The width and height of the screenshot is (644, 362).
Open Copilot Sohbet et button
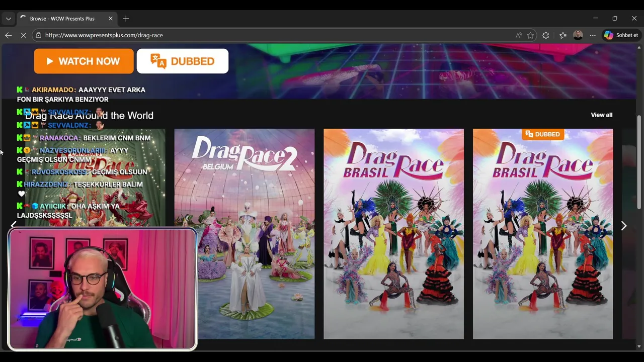tap(621, 35)
